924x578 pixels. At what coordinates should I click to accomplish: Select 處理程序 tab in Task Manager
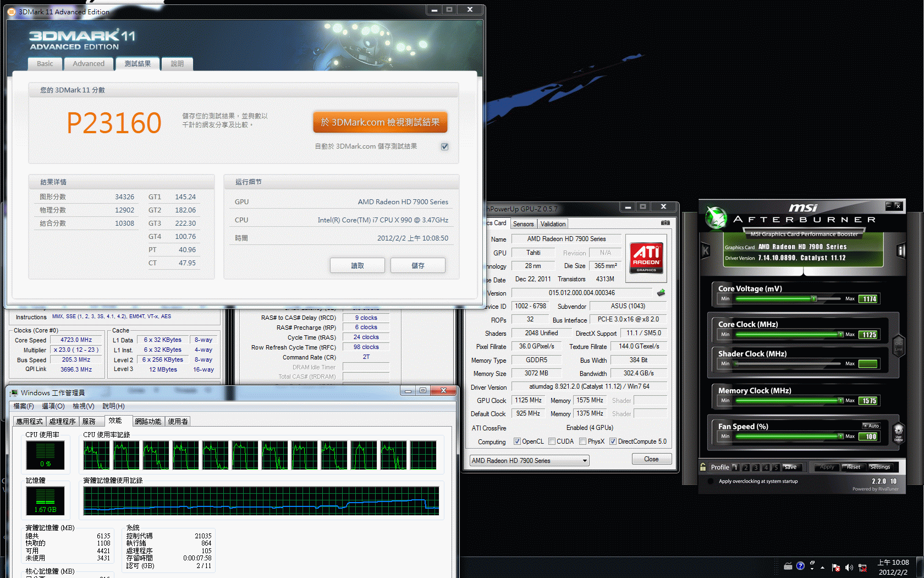(x=62, y=422)
